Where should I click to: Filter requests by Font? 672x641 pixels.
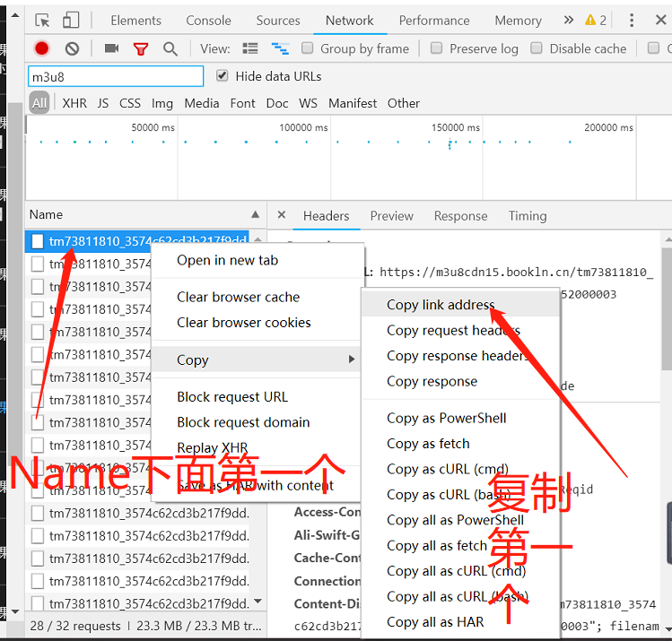(242, 103)
